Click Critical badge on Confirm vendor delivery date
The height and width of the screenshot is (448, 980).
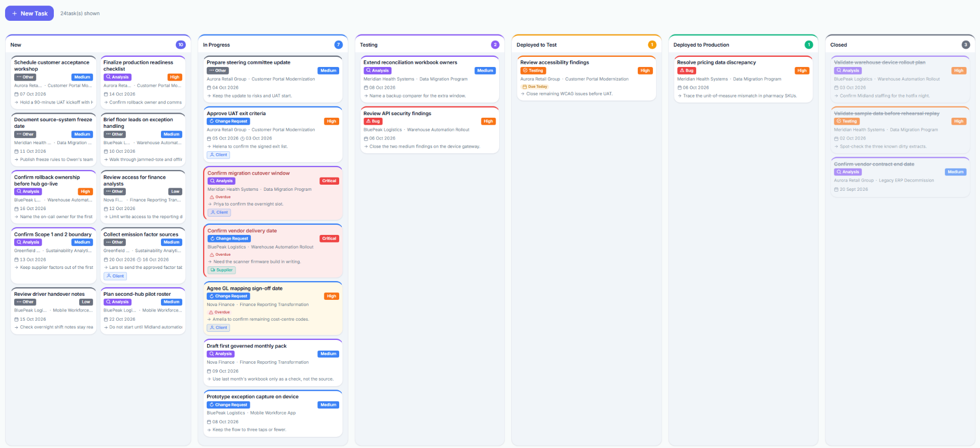pyautogui.click(x=329, y=238)
